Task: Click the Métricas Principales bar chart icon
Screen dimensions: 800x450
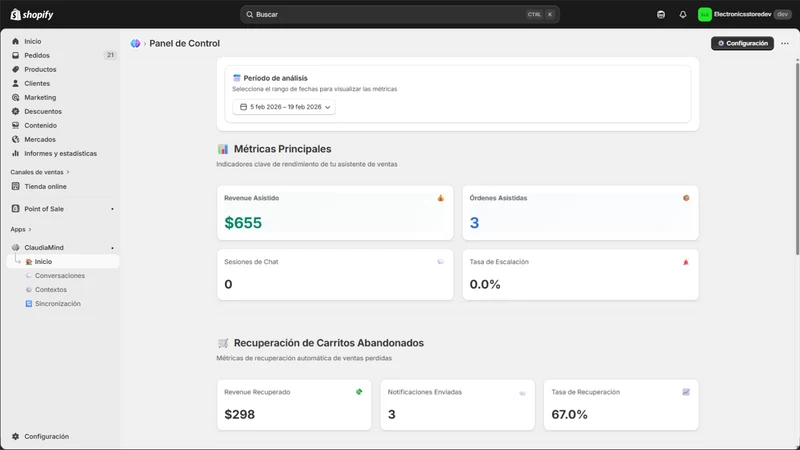Action: pyautogui.click(x=223, y=149)
